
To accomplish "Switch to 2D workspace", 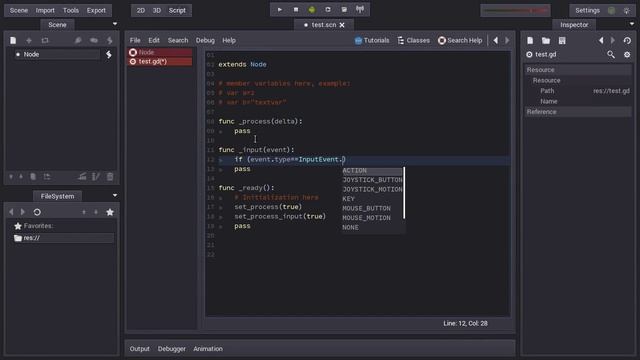I will [x=141, y=10].
